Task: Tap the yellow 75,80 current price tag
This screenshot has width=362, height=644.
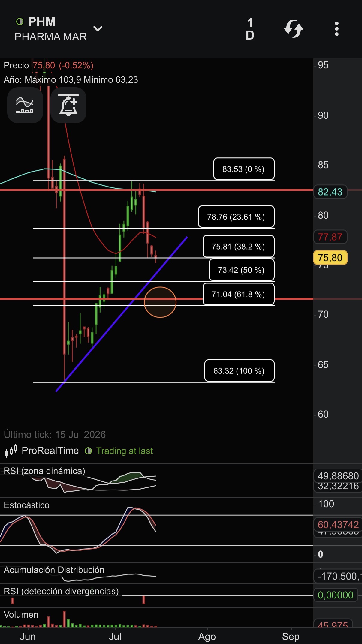Action: click(330, 258)
